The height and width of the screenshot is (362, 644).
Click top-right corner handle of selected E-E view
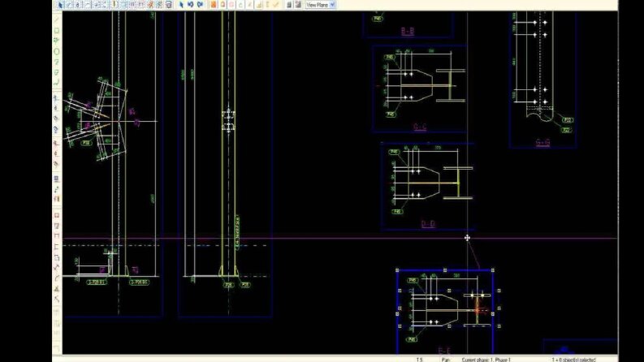pos(492,270)
